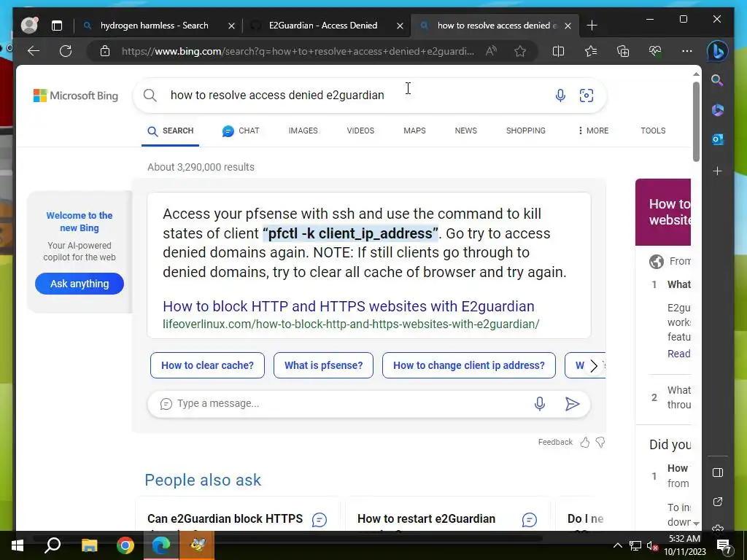Open the Outlook sidebar icon
This screenshot has width=747, height=560.
coord(718,139)
